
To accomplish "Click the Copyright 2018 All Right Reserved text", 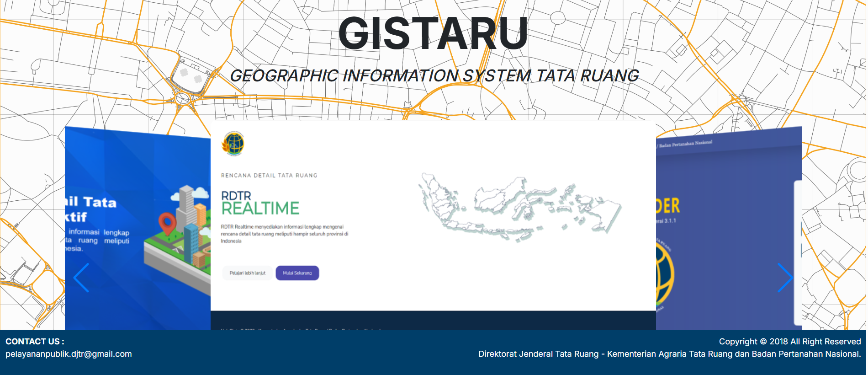I will pyautogui.click(x=790, y=342).
